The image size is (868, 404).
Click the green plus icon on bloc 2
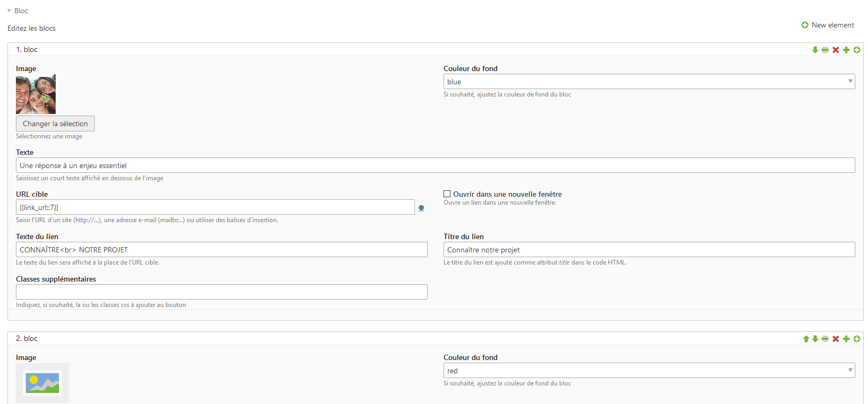[x=846, y=339]
